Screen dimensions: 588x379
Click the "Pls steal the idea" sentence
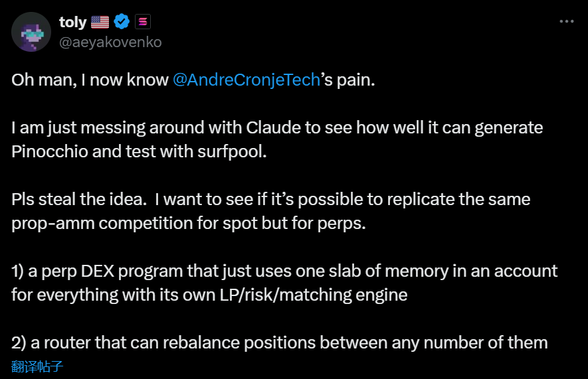[84, 199]
